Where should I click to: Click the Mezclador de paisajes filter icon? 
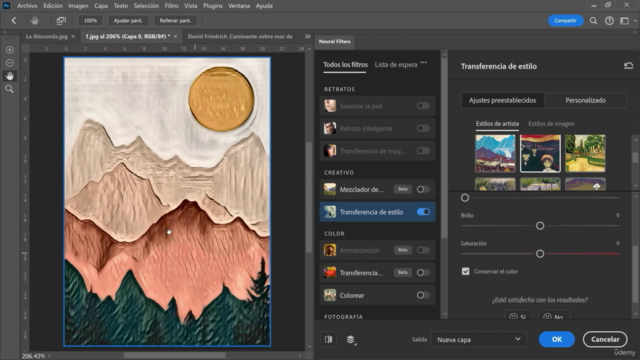pos(330,189)
